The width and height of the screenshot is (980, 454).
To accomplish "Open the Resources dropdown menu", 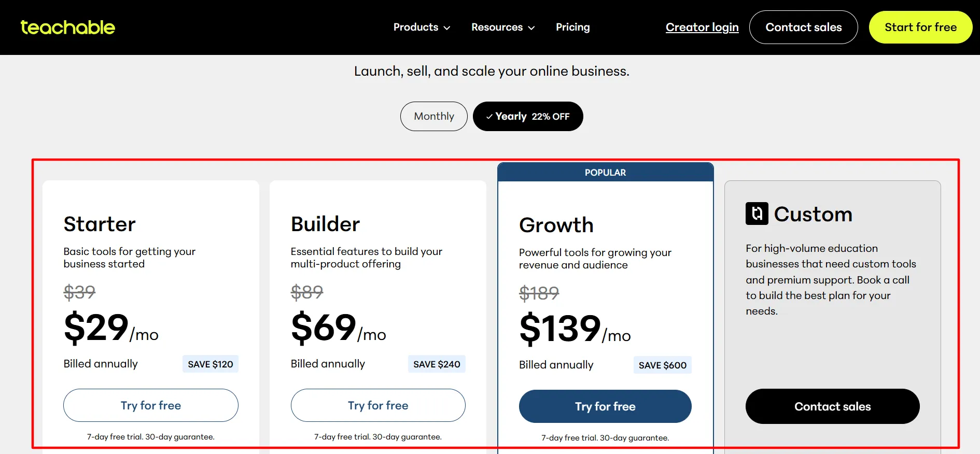I will 503,27.
